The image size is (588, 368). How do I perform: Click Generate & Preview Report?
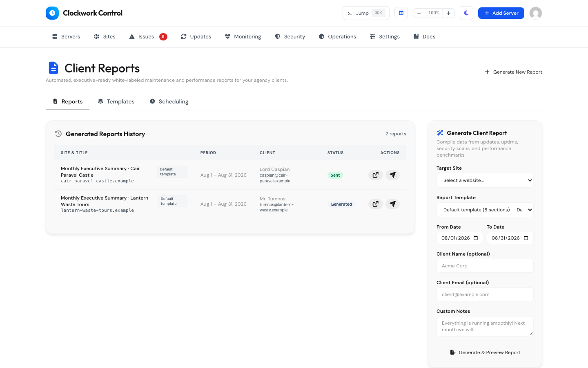(485, 352)
